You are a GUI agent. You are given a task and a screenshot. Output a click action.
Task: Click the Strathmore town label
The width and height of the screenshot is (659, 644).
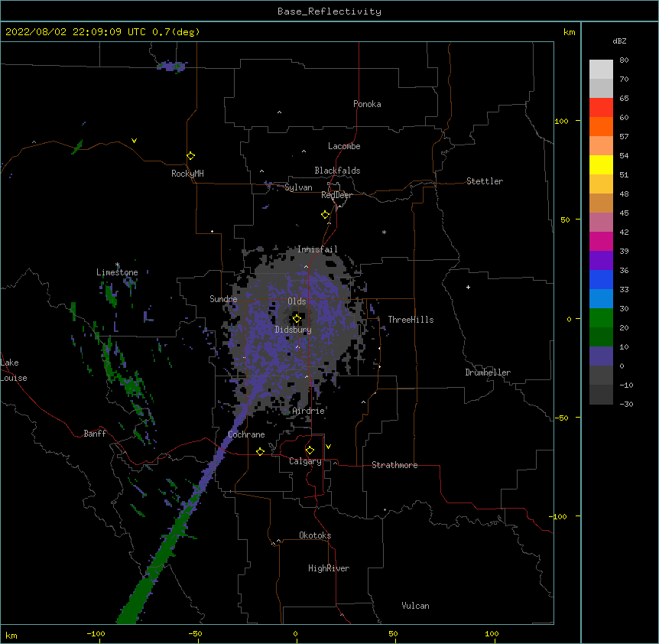[x=394, y=465]
